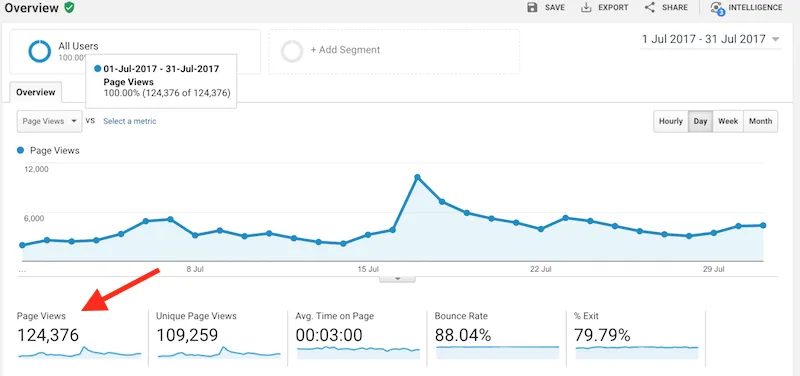This screenshot has width=800, height=376.
Task: Open the date range picker dropdown
Action: coord(710,39)
